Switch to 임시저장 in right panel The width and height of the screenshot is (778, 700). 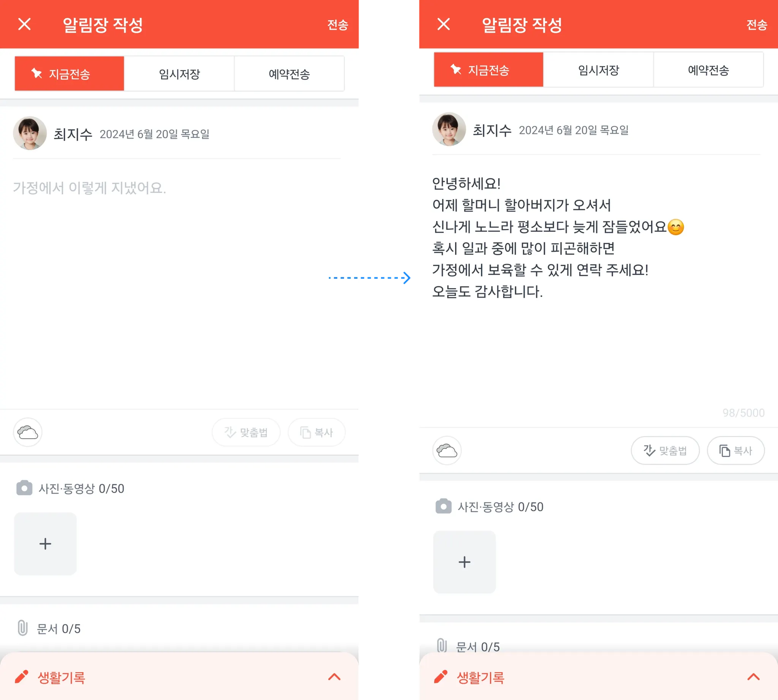coord(598,70)
